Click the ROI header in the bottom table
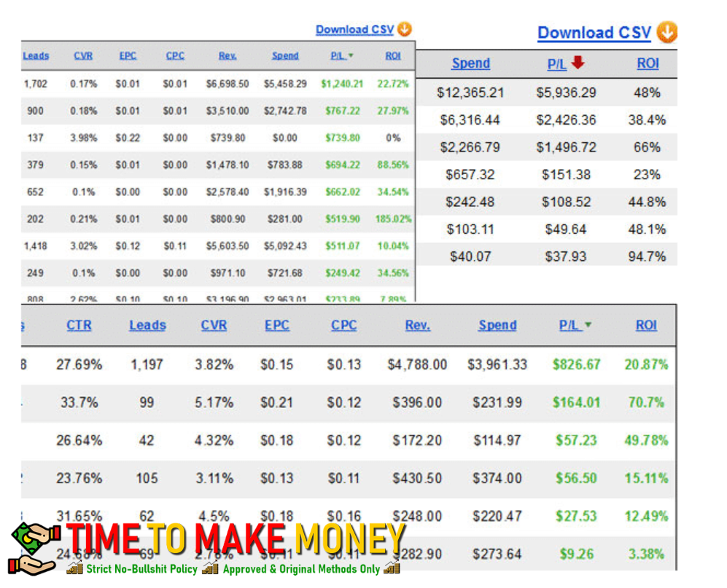 click(x=646, y=326)
